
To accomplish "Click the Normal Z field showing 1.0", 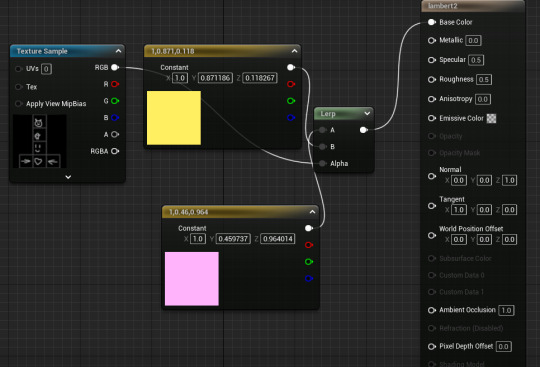I will pos(509,180).
